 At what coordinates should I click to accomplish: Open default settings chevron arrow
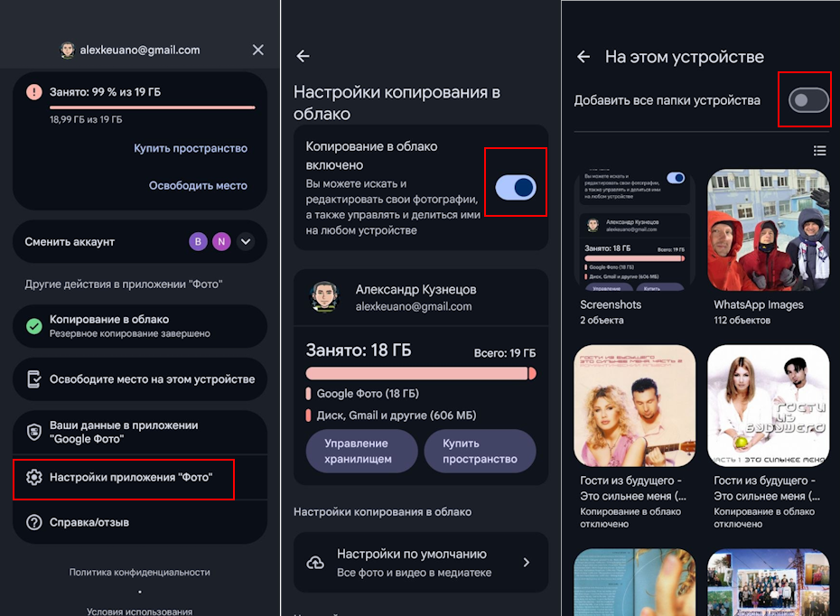click(x=527, y=563)
